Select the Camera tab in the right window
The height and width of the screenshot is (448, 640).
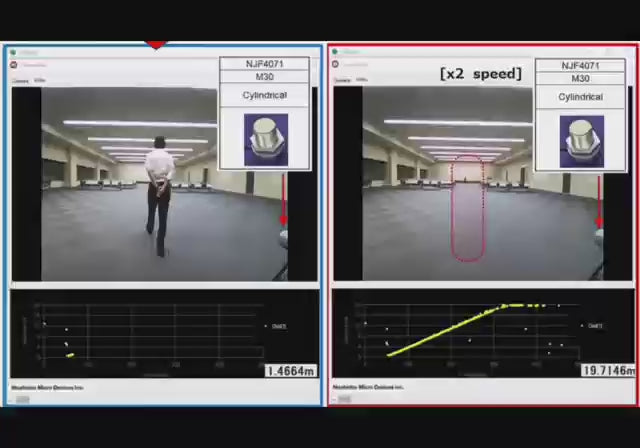click(x=342, y=80)
